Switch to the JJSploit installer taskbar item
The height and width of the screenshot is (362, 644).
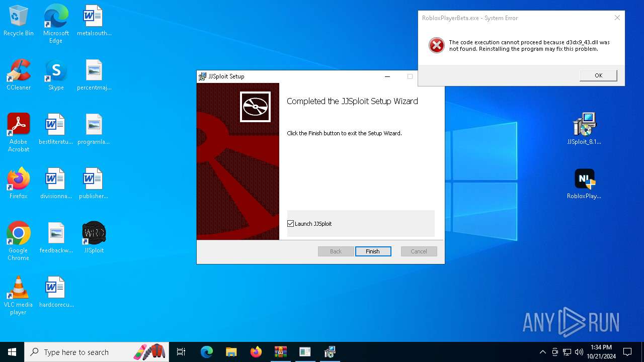(x=330, y=352)
